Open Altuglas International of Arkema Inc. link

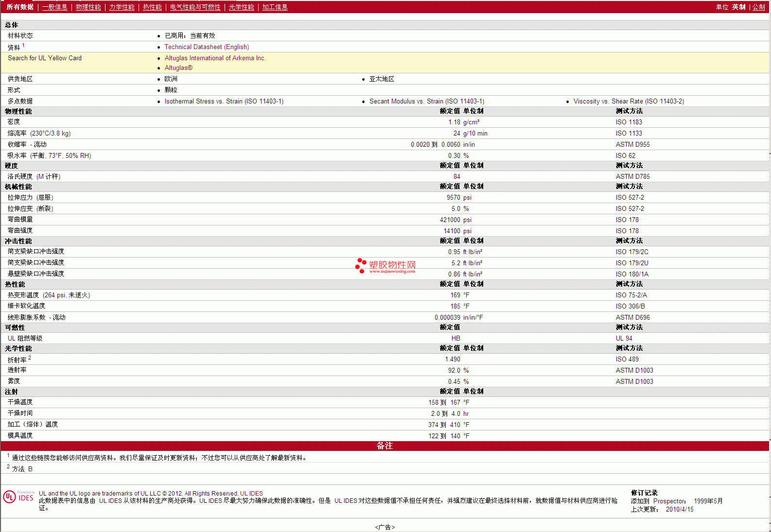click(215, 58)
